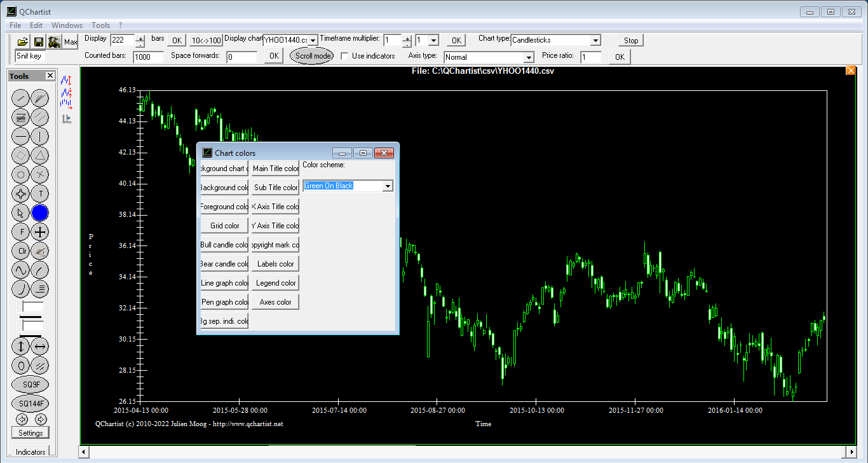This screenshot has width=868, height=463.
Task: Open the Color scheme dropdown
Action: (x=387, y=186)
